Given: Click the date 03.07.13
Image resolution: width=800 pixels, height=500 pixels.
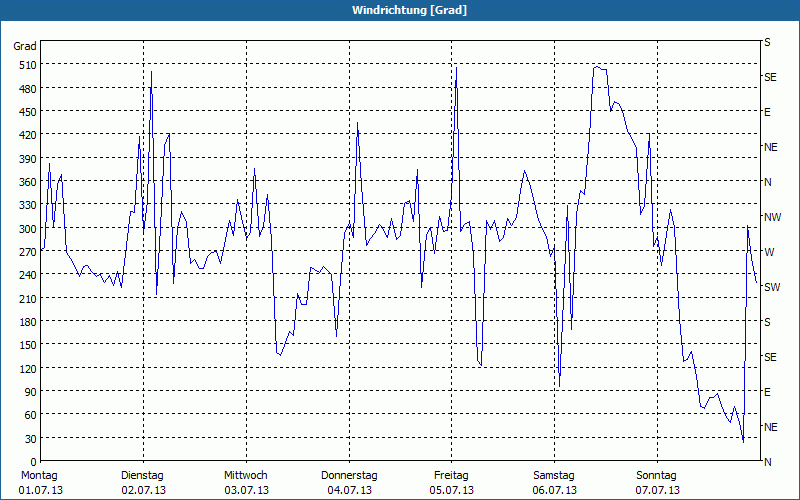Looking at the screenshot, I should [246, 490].
